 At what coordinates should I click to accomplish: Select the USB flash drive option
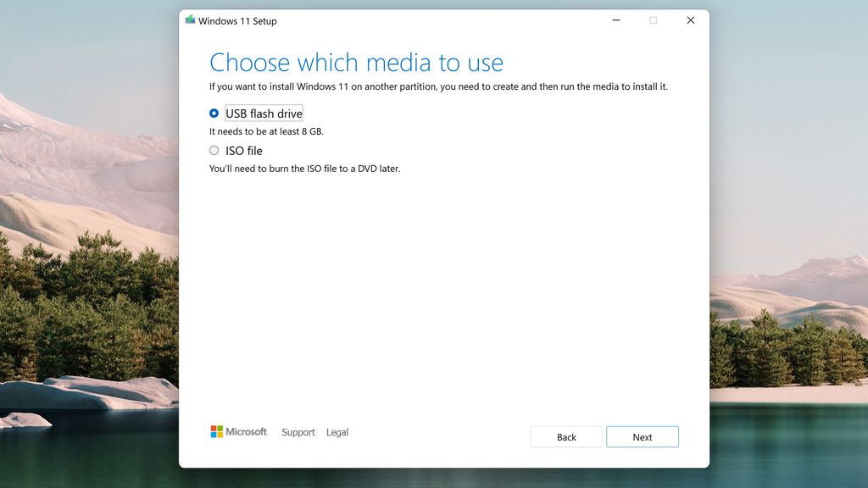point(214,112)
